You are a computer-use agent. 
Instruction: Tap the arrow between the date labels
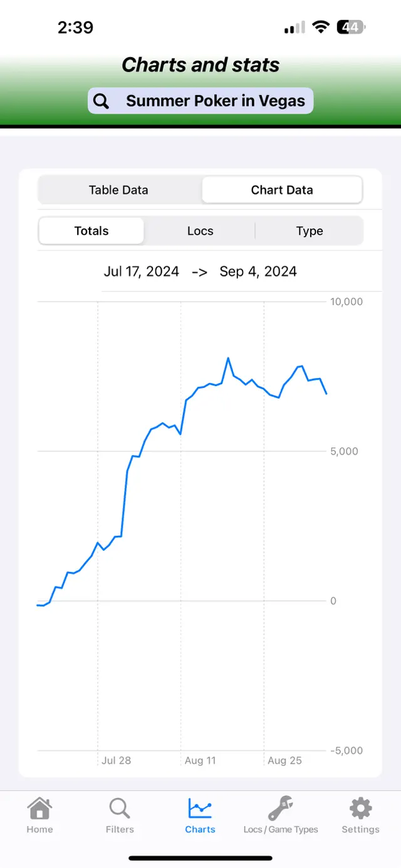tap(199, 272)
